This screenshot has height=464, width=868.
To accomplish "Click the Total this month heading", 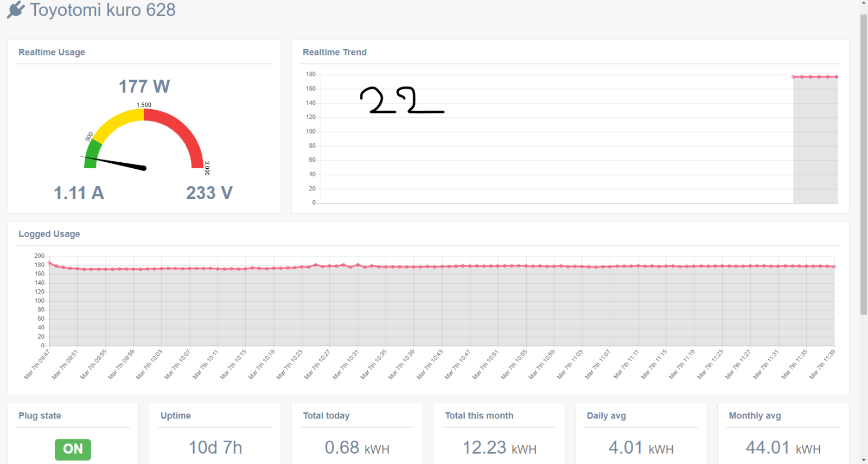I will click(479, 416).
